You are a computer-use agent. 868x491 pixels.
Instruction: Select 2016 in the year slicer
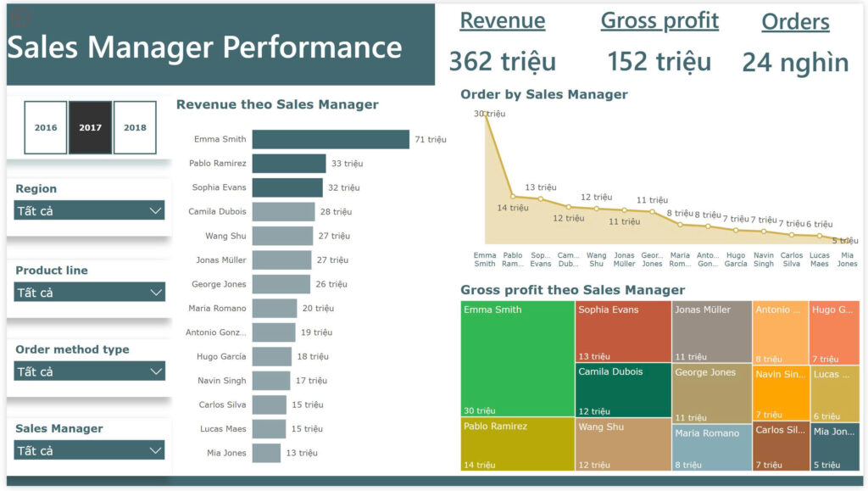click(x=46, y=127)
